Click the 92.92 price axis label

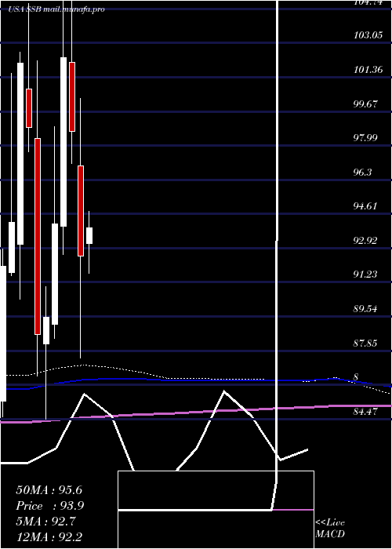point(366,241)
